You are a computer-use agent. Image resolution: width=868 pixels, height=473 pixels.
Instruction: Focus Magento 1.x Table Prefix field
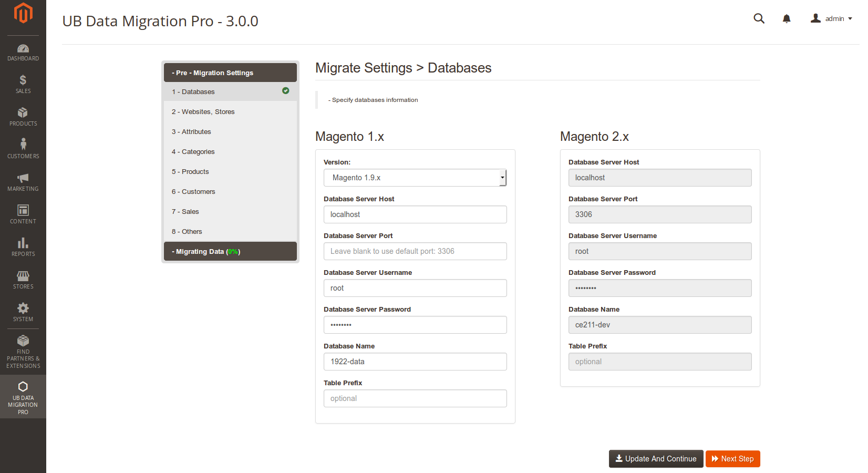click(x=415, y=398)
